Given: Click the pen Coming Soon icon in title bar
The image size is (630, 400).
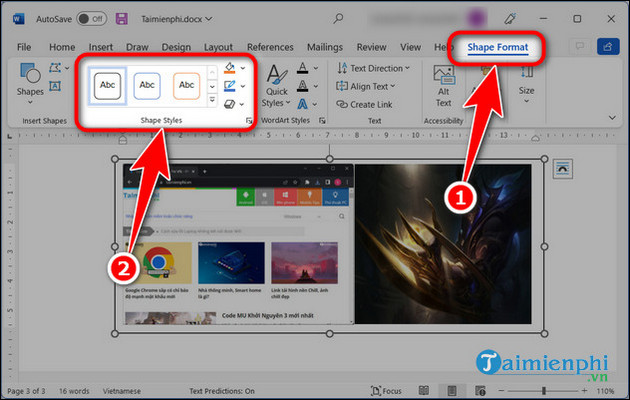Looking at the screenshot, I should (510, 18).
